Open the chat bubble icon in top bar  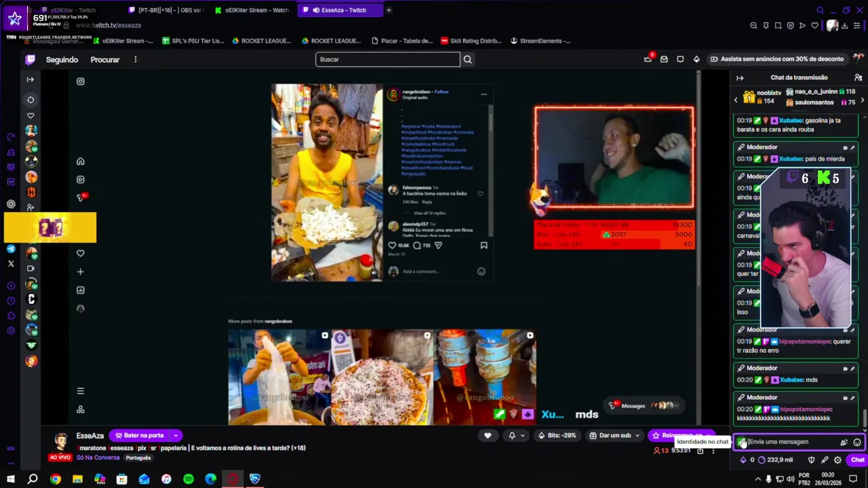(680, 59)
